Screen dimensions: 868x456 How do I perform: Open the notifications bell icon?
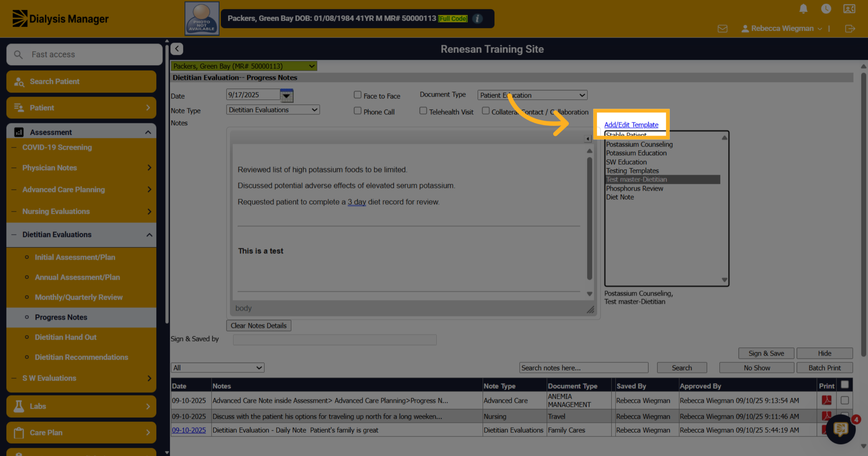(x=803, y=9)
